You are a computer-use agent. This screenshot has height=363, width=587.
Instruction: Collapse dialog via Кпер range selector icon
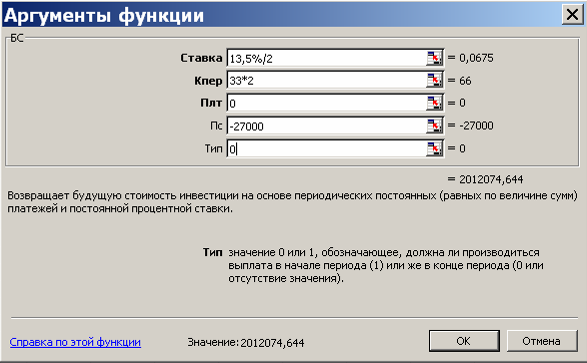tap(434, 80)
